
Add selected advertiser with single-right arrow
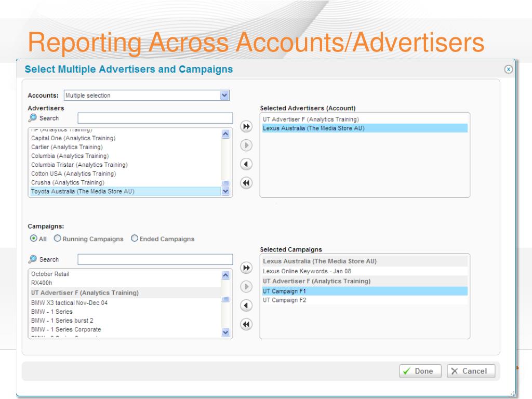click(x=246, y=145)
